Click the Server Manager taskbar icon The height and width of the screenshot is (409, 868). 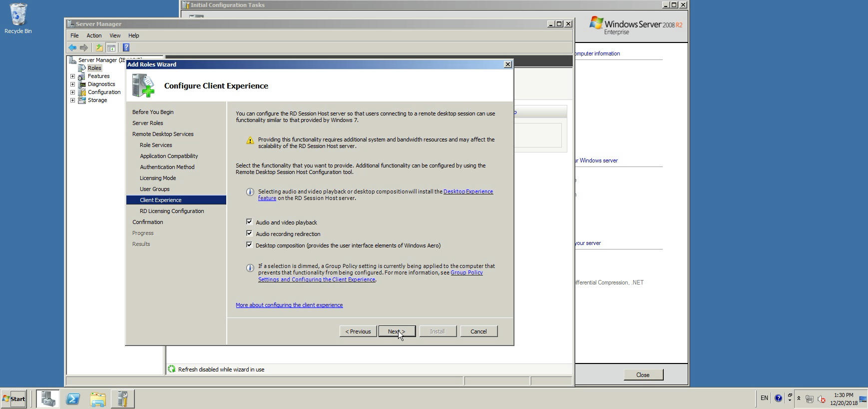point(48,399)
